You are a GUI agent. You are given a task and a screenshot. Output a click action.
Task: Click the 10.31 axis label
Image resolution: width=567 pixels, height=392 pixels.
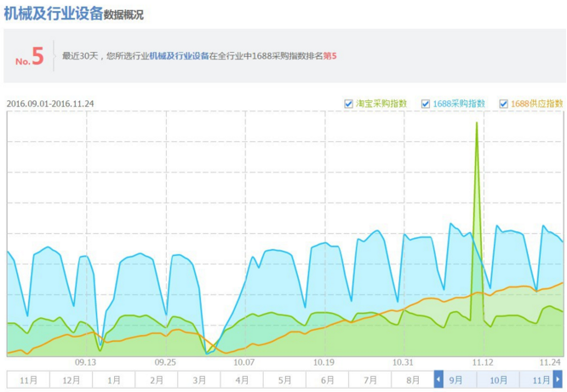tap(403, 362)
